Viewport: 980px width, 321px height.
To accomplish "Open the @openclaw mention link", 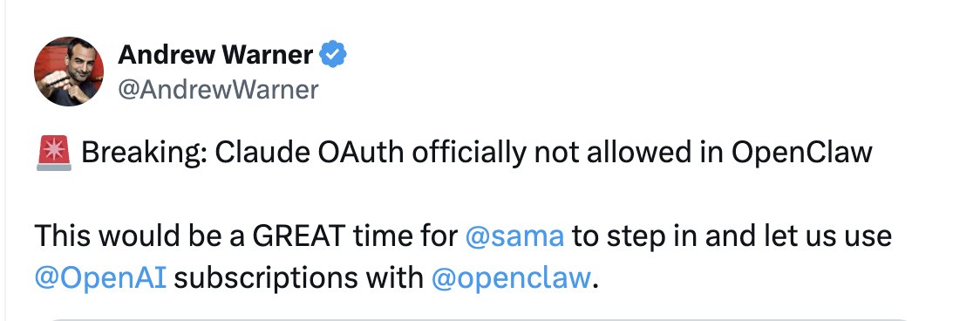I will coord(511,277).
